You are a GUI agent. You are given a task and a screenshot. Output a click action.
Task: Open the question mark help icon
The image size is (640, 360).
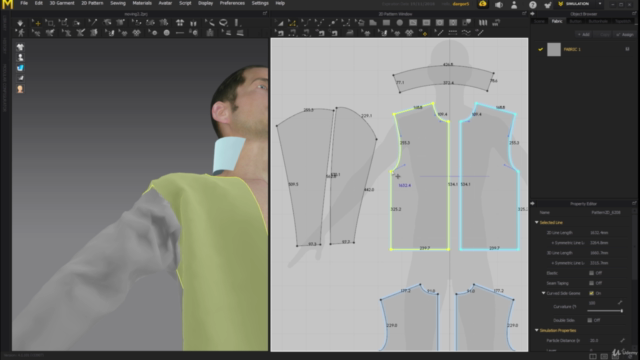coord(533,4)
